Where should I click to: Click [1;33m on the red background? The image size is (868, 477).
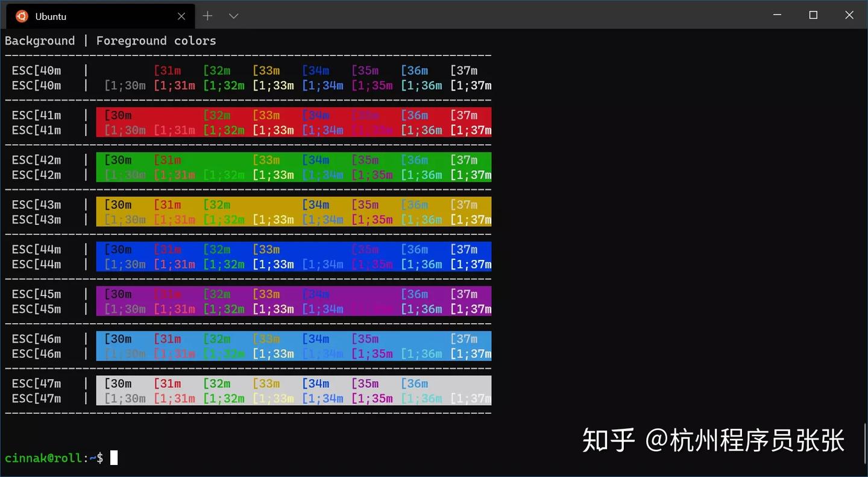273,130
